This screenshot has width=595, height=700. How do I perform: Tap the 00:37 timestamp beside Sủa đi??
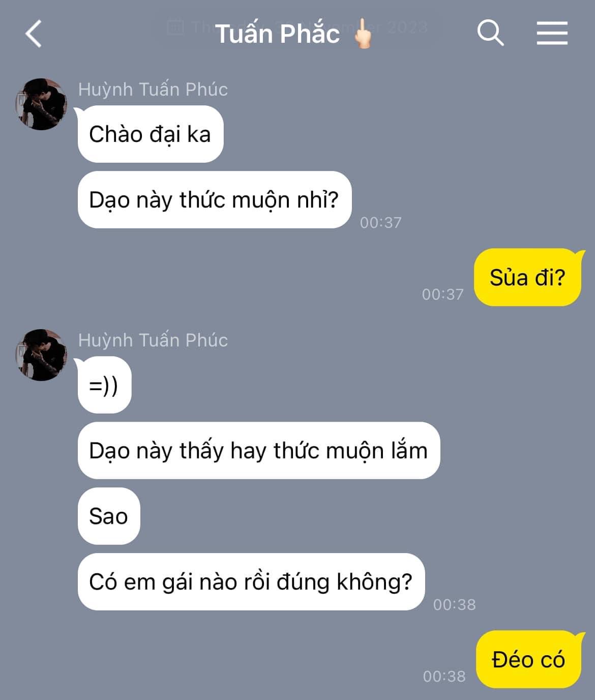442,294
